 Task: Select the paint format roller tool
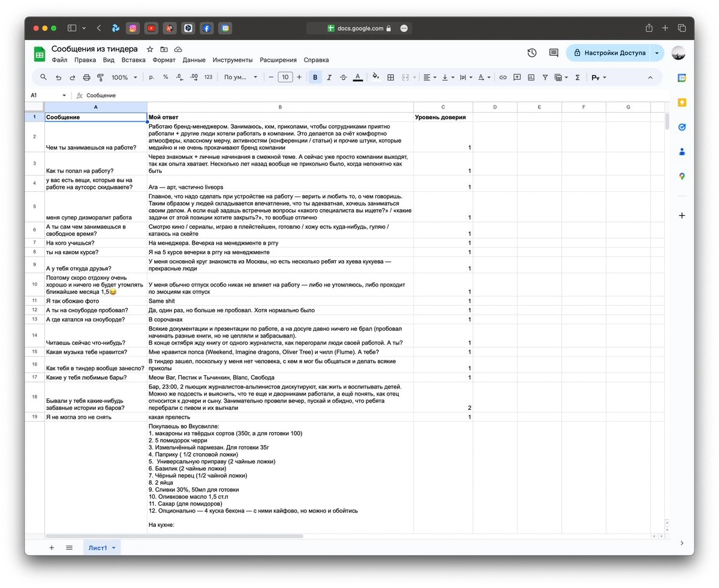click(x=100, y=77)
